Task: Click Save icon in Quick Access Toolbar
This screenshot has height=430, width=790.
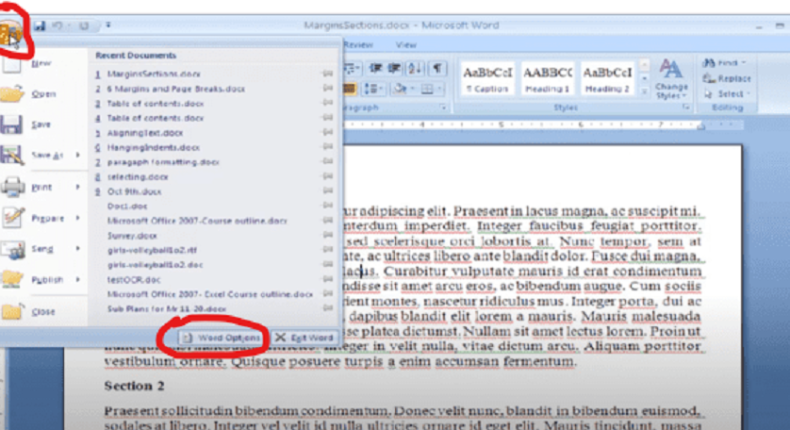Action: click(x=40, y=25)
